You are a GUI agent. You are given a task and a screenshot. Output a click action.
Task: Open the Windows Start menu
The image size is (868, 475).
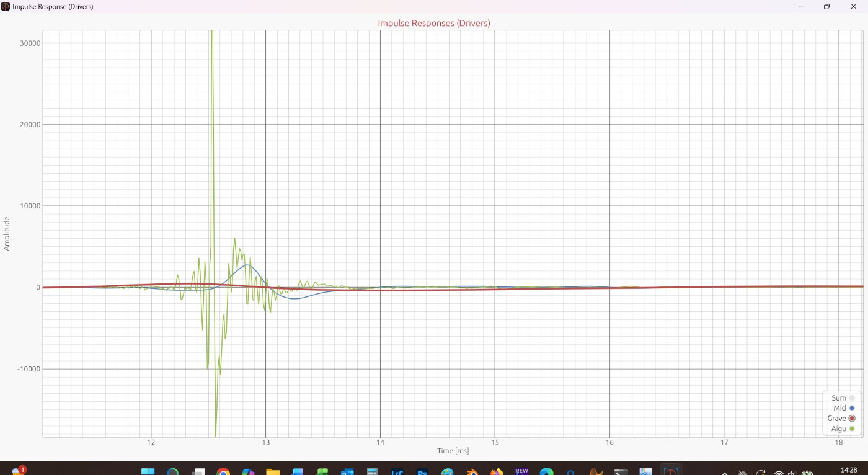(x=148, y=471)
